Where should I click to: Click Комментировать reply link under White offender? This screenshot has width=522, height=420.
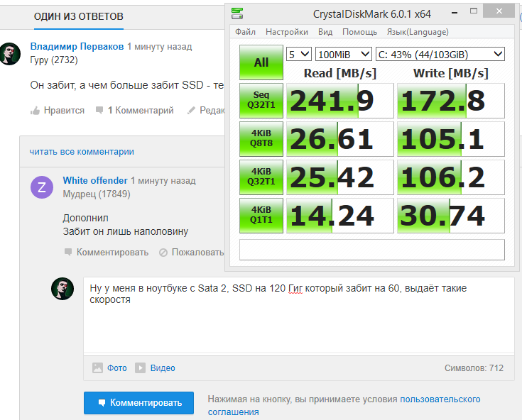pyautogui.click(x=112, y=253)
